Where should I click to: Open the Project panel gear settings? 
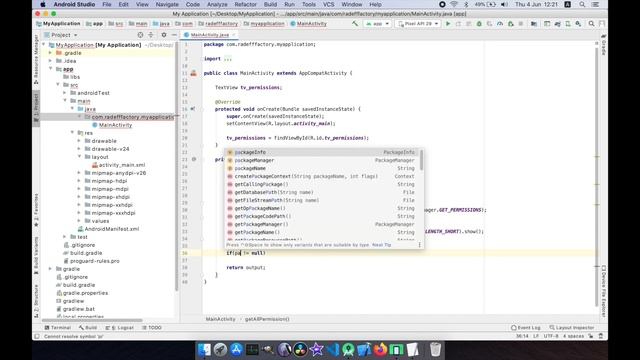[x=164, y=35]
